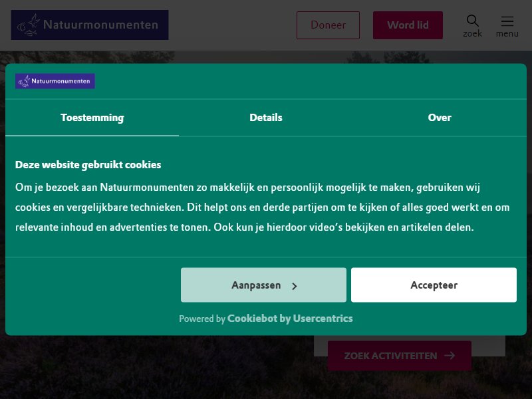Viewport: 532px width, 399px height.
Task: Click the Natuurmonumenten logo in page header
Action: coord(90,25)
